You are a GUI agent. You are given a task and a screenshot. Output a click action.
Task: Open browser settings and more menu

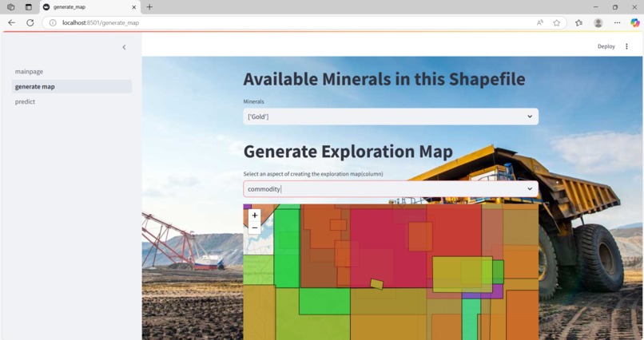pyautogui.click(x=617, y=22)
